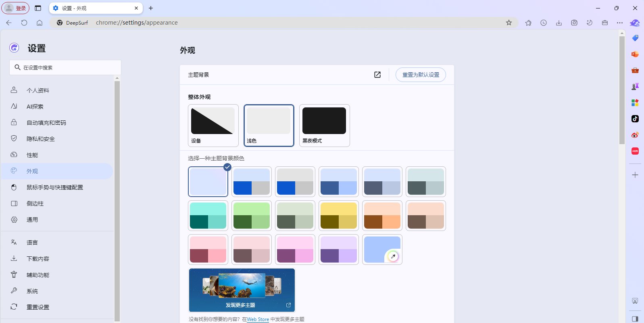
Task: Bookmark this page with star icon
Action: tap(509, 23)
